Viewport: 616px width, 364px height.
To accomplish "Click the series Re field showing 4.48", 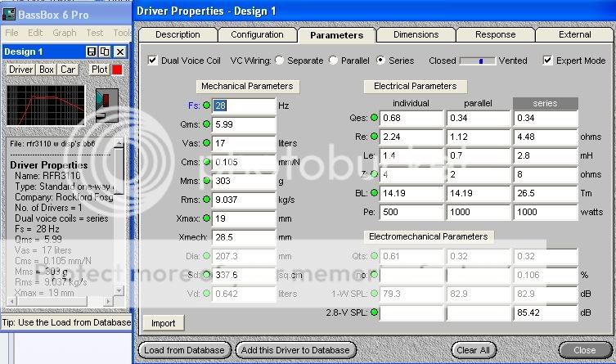I will [x=546, y=137].
